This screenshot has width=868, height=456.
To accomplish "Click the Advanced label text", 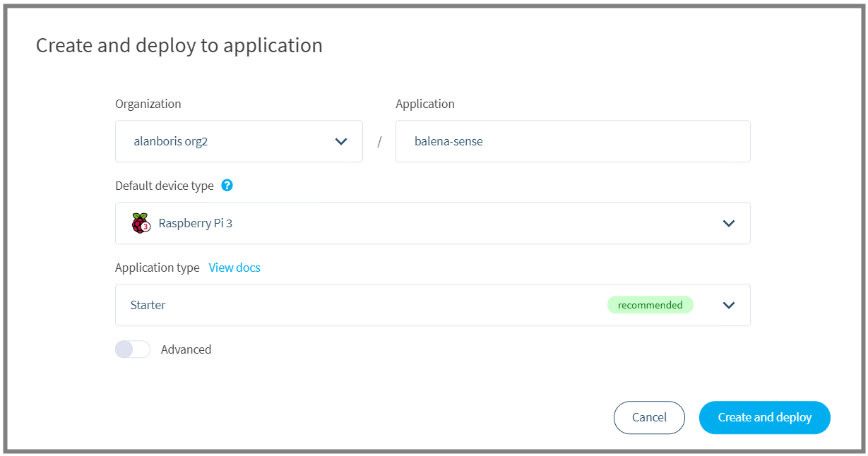I will click(186, 349).
